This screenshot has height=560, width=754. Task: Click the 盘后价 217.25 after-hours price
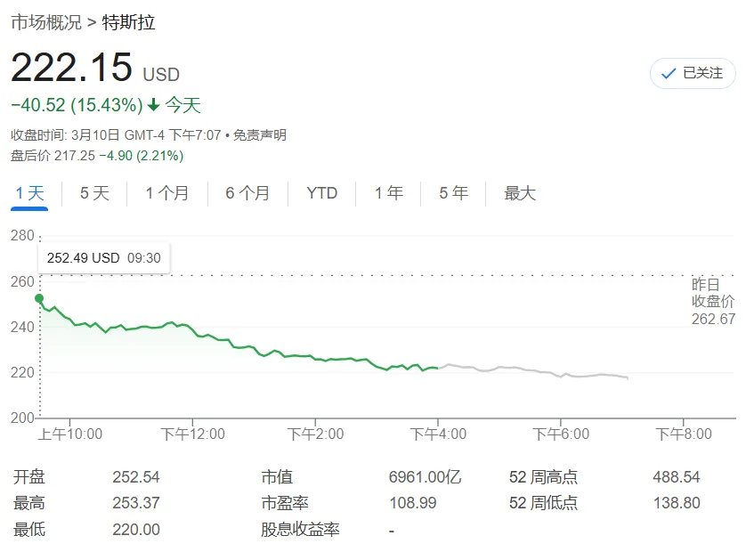click(53, 156)
